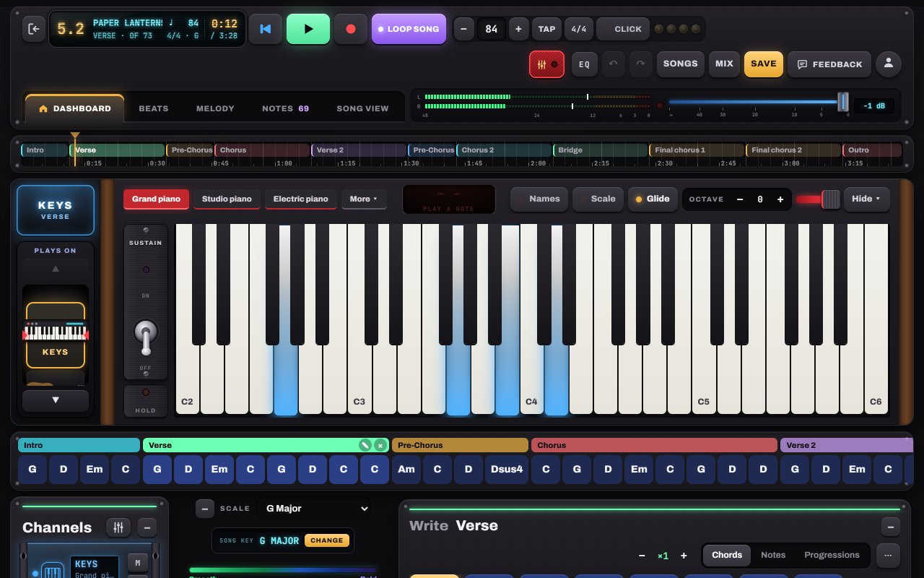Click the redo arrow icon
Viewport: 924px width, 578px height.
point(640,64)
